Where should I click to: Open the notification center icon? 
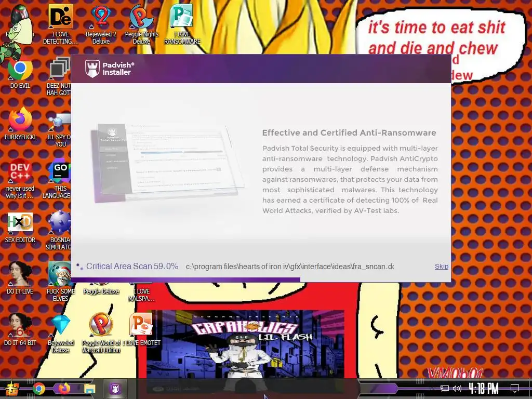point(515,389)
